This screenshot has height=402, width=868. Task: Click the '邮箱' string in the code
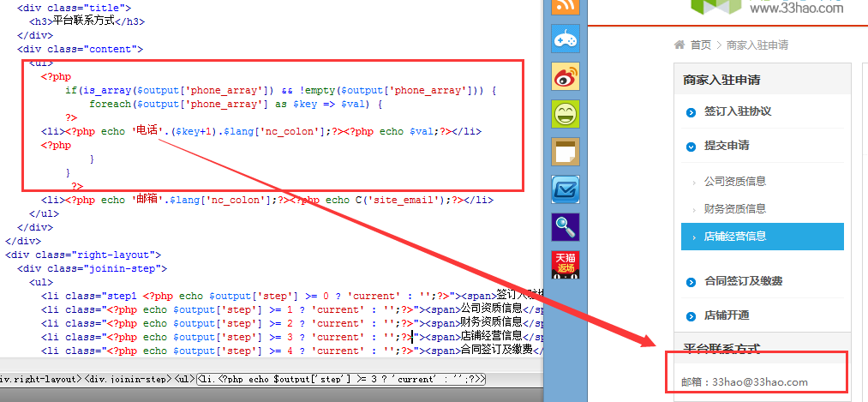click(147, 200)
